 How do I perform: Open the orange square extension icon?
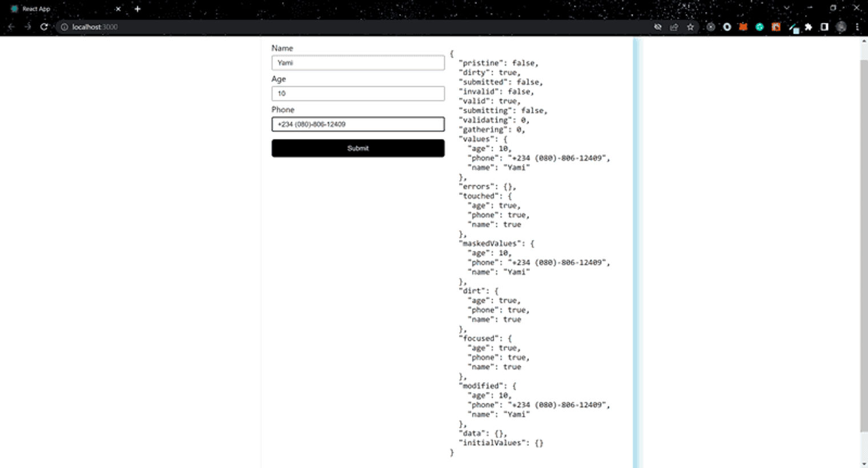click(776, 27)
